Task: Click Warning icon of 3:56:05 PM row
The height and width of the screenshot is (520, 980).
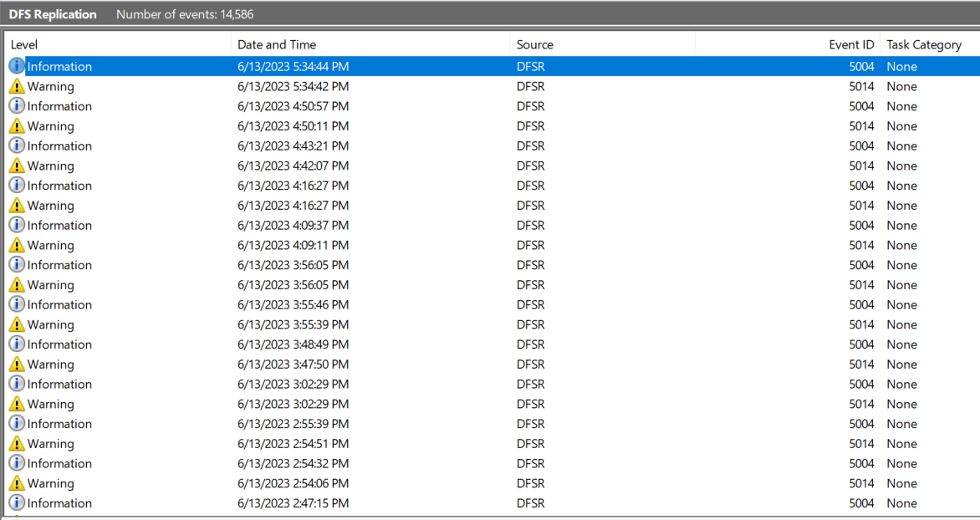Action: pyautogui.click(x=17, y=285)
